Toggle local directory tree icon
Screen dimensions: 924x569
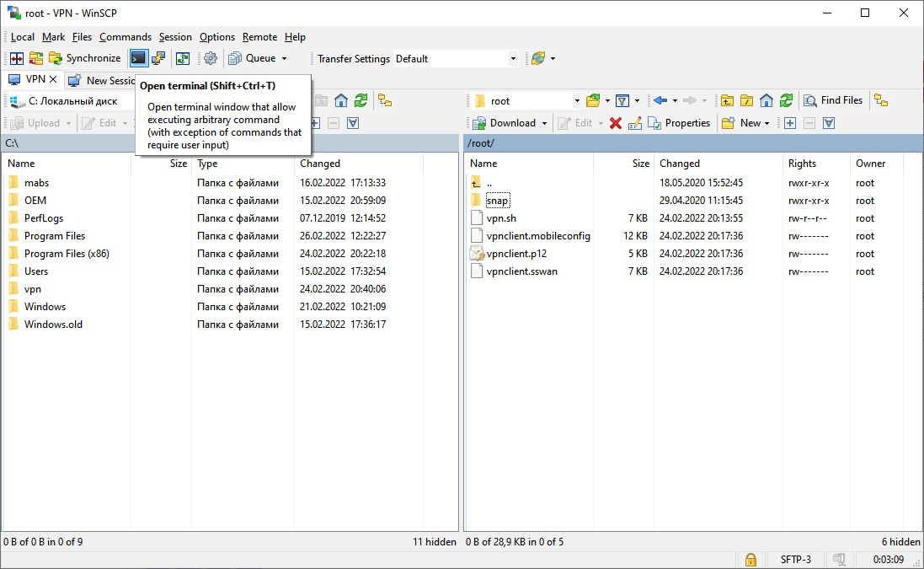click(x=385, y=101)
